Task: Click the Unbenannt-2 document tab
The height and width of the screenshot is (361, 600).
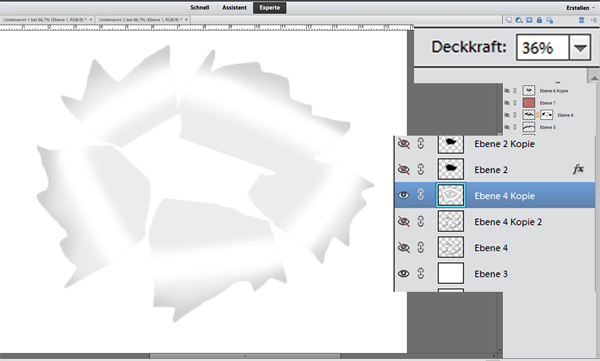Action: (x=142, y=20)
